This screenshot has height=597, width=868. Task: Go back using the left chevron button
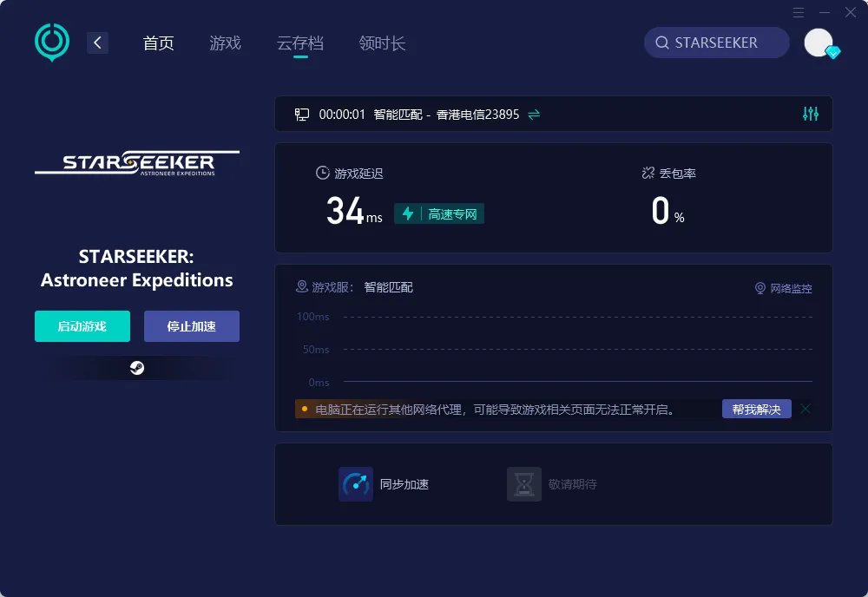97,43
